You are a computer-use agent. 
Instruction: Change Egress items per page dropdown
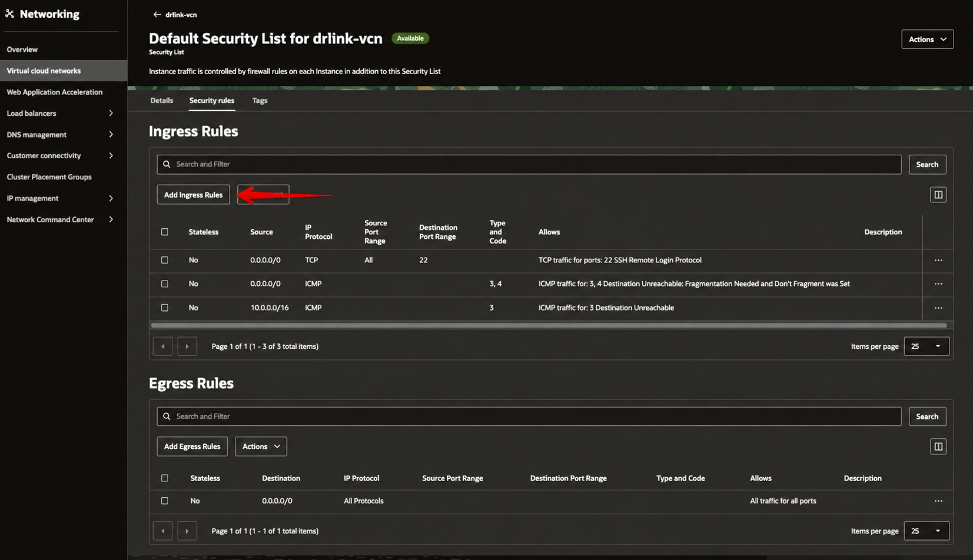click(x=926, y=531)
